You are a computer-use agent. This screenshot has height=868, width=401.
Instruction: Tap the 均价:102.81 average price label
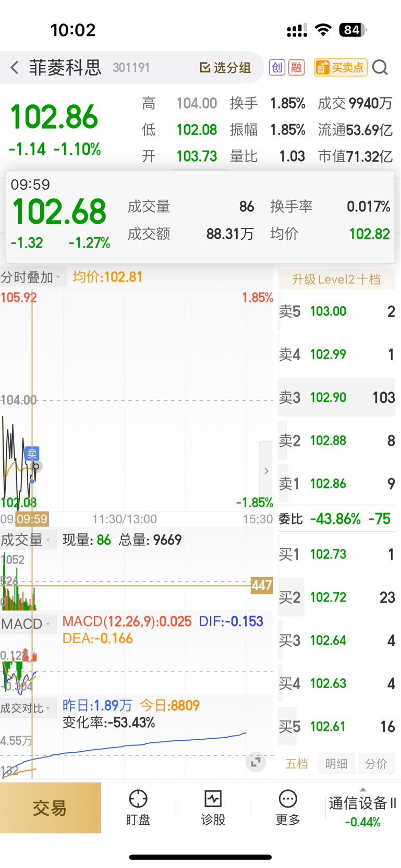[x=107, y=277]
